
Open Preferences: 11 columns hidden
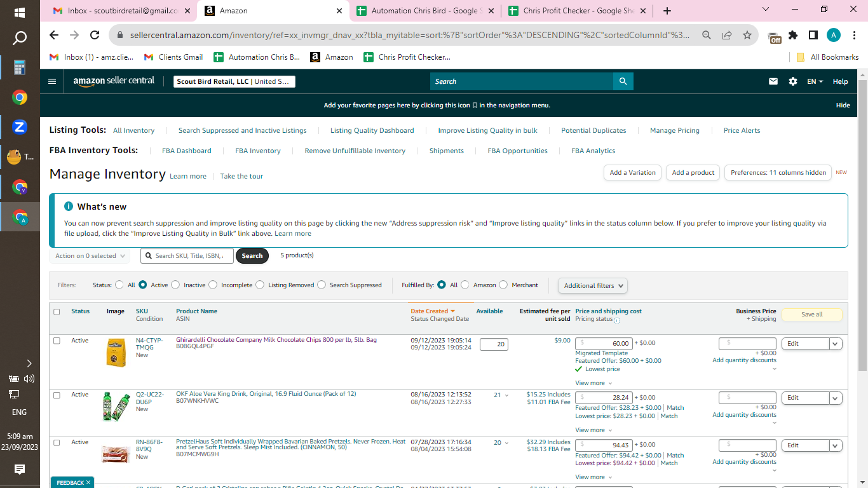coord(778,173)
